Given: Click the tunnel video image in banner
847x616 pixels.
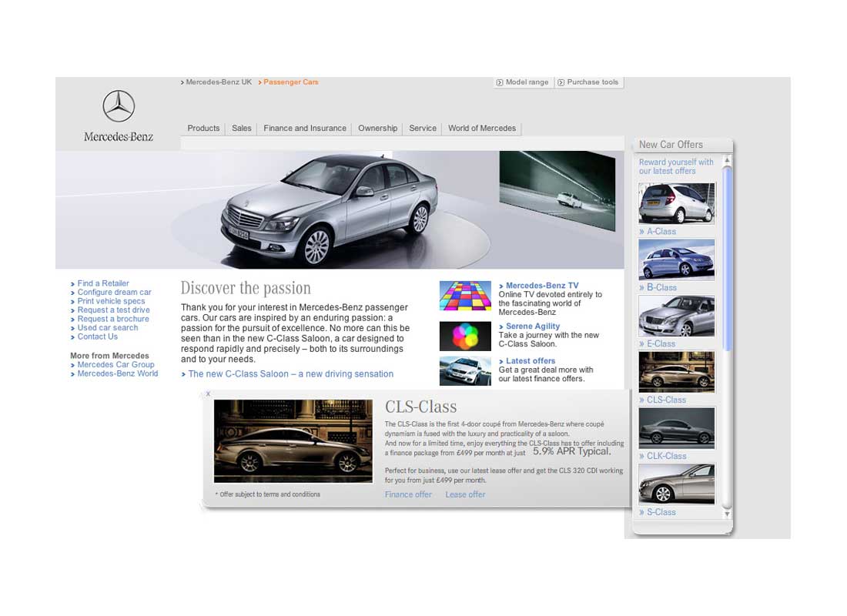Looking at the screenshot, I should [x=557, y=191].
